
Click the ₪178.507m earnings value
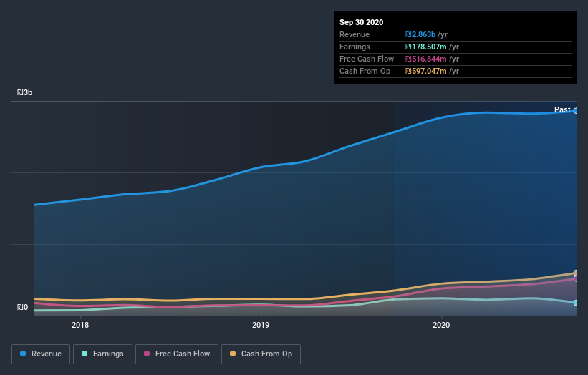point(425,47)
